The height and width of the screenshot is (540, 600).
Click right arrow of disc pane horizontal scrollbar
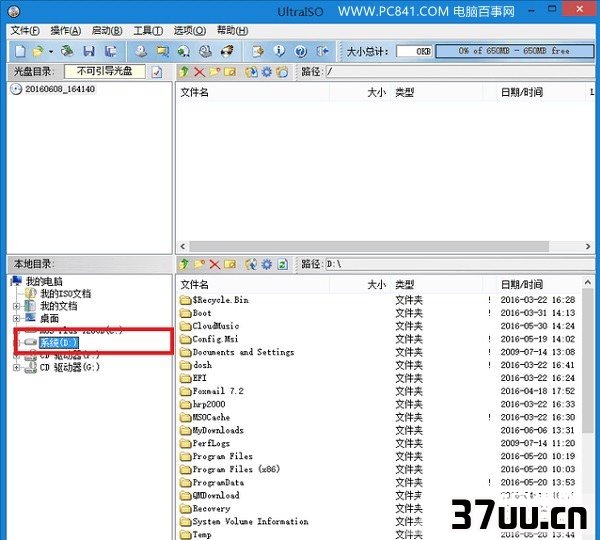tap(588, 246)
